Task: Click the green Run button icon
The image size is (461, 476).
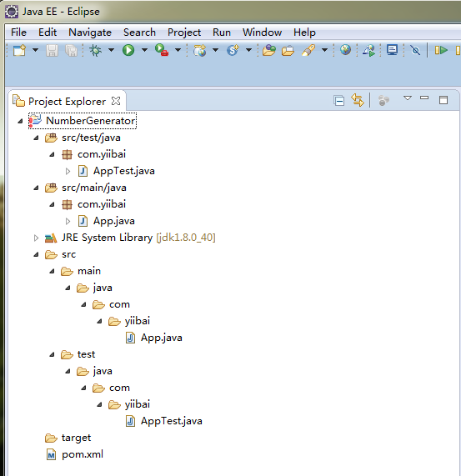Action: [128, 50]
